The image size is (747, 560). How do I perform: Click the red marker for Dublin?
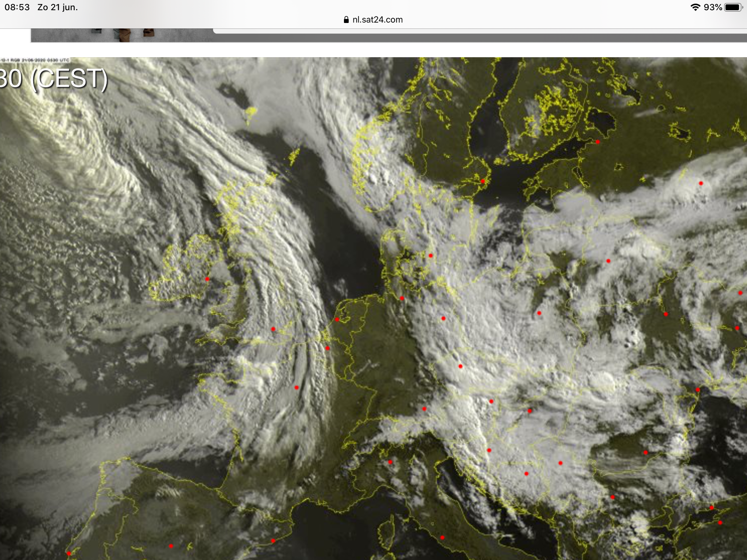[x=207, y=279]
